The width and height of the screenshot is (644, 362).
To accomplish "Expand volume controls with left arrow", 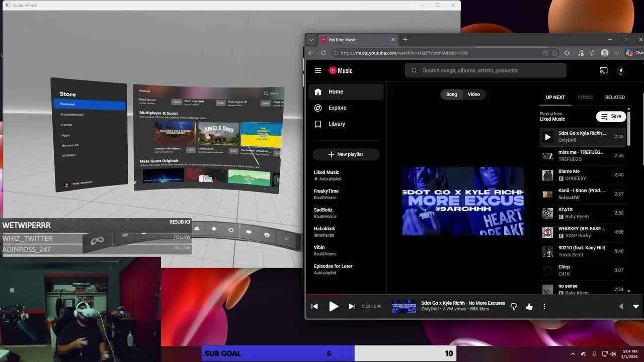I will pos(621,306).
